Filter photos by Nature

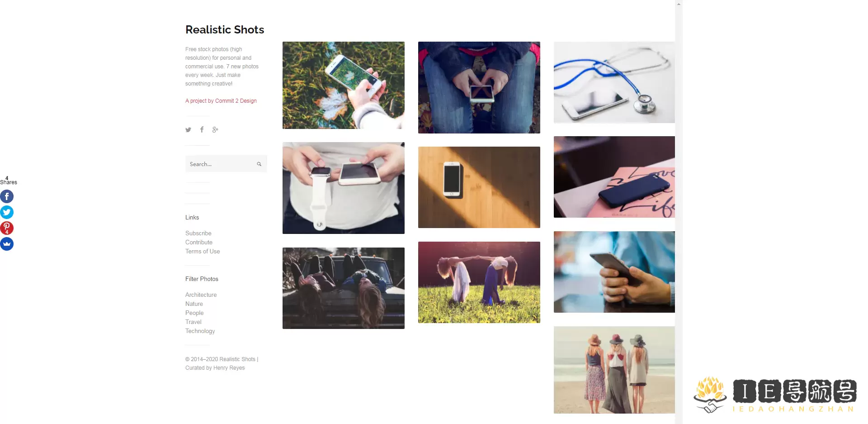click(194, 304)
